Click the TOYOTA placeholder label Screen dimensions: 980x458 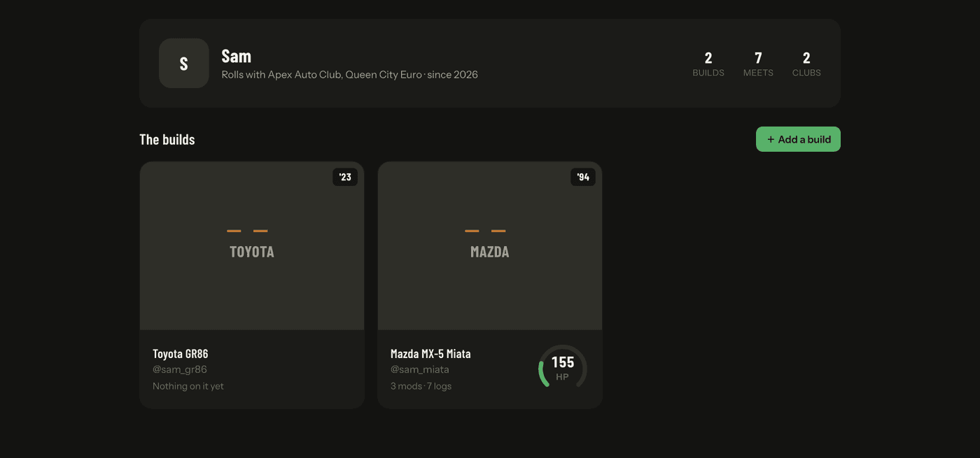[x=252, y=252]
